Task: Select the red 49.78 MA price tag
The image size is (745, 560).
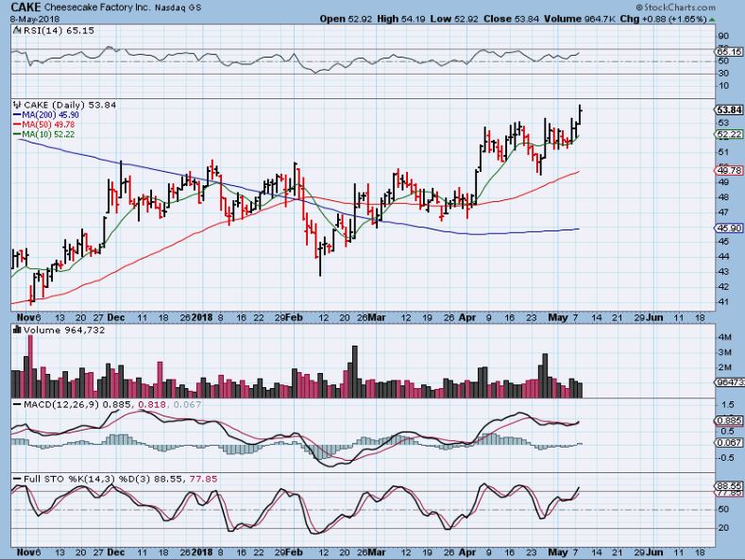Action: tap(726, 170)
